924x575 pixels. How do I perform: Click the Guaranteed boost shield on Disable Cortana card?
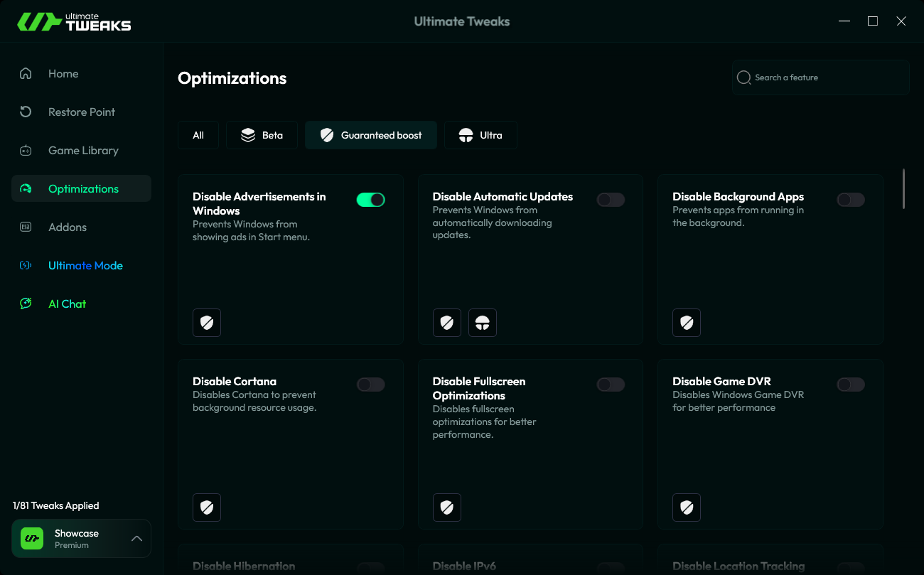coord(207,507)
